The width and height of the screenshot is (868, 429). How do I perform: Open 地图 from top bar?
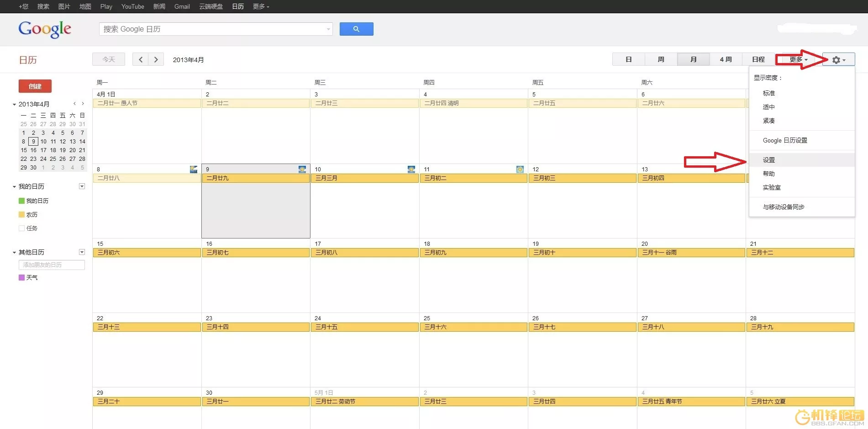pos(85,6)
